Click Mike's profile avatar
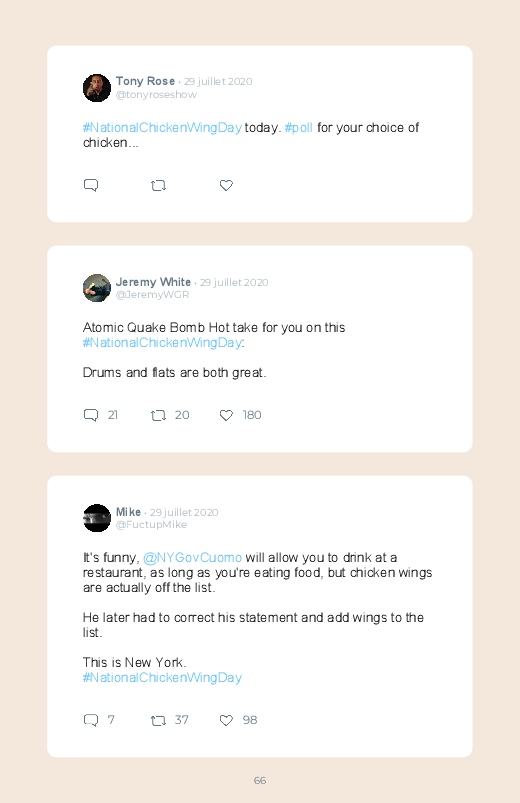Viewport: 520px width, 803px height. [97, 518]
